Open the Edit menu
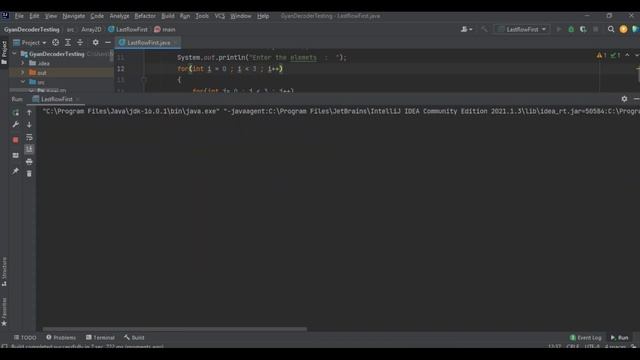The width and height of the screenshot is (640, 360). coord(34,16)
